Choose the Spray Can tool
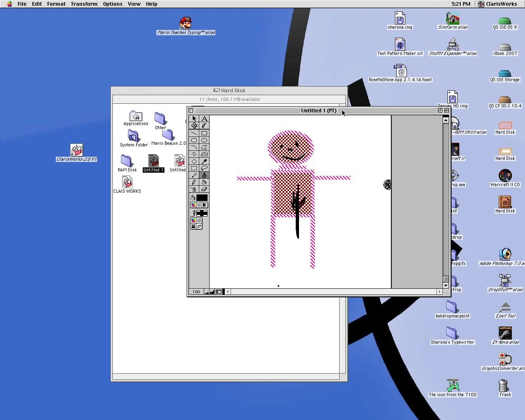The width and height of the screenshot is (525, 420). click(194, 189)
